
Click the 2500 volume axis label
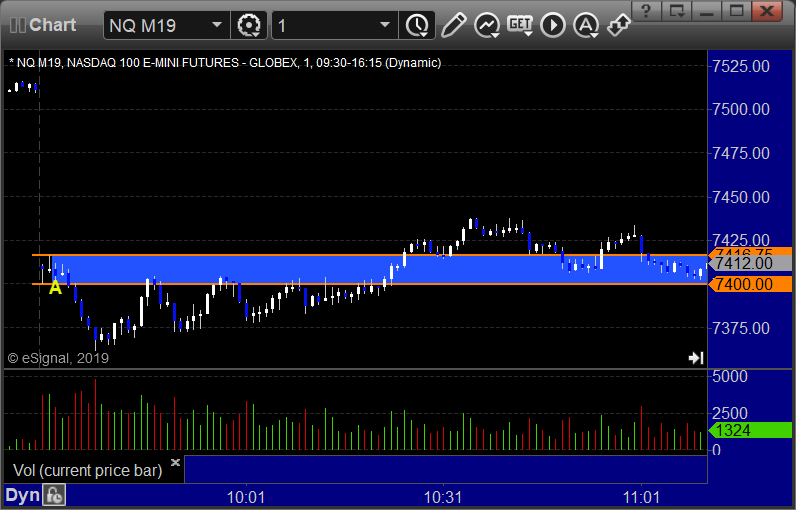730,413
